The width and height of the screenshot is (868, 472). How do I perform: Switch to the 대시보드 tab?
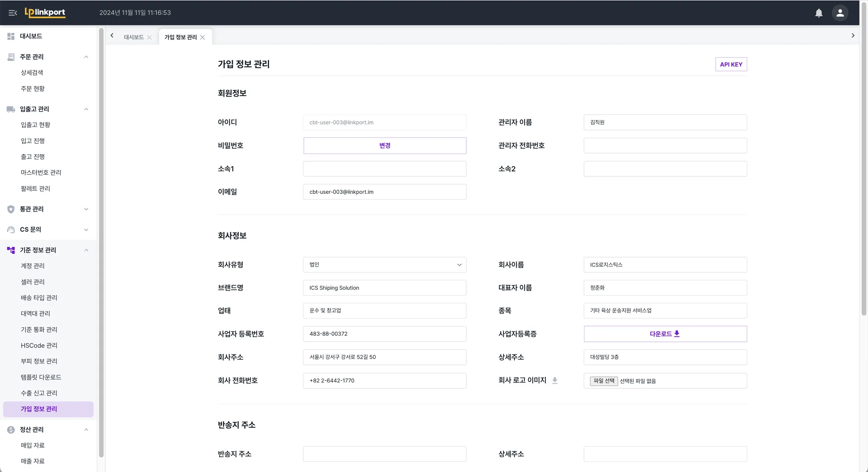(134, 37)
